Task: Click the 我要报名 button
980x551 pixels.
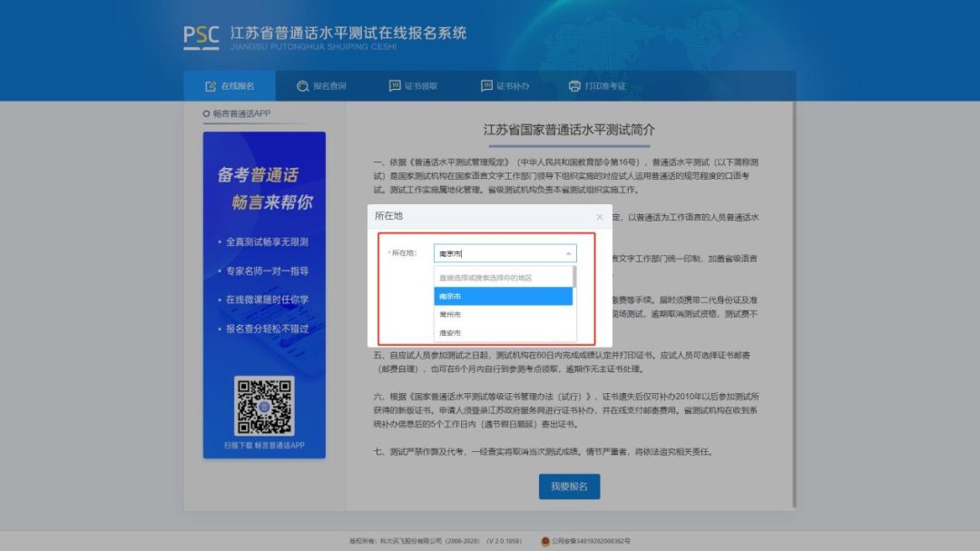Action: tap(569, 487)
